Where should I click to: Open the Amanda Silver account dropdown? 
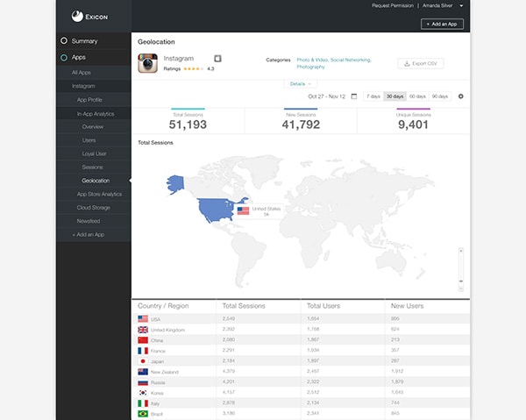(443, 5)
